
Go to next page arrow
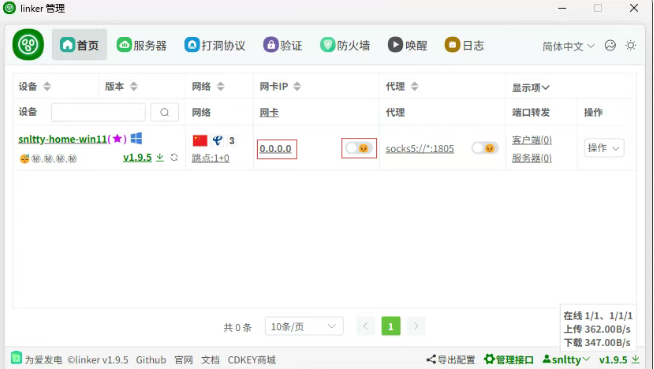[416, 326]
